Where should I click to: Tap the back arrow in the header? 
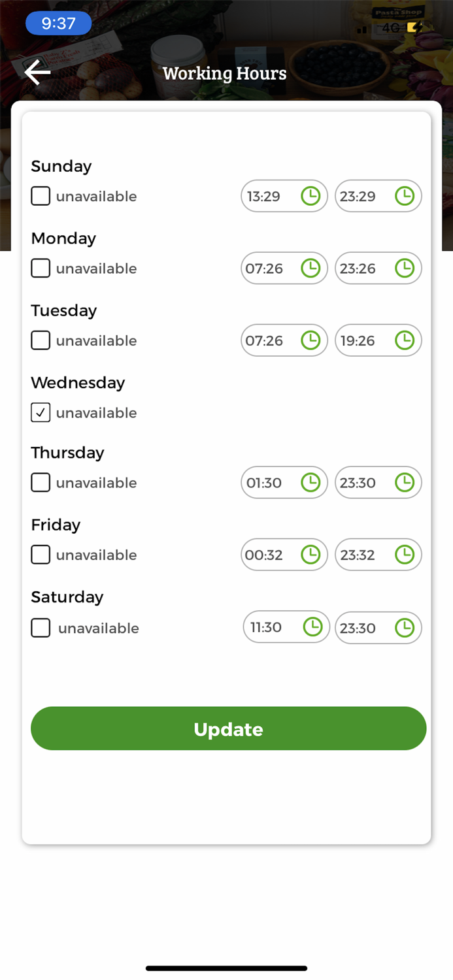coord(38,73)
